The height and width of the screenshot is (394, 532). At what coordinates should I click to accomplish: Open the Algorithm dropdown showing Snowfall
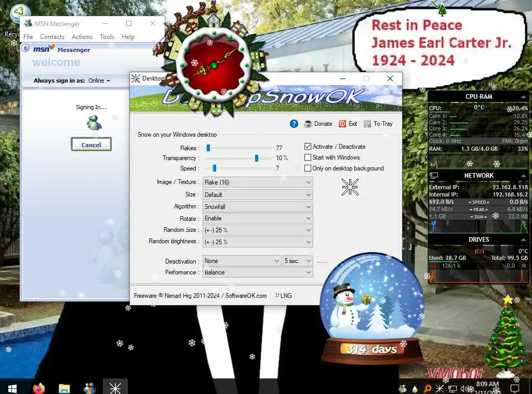258,207
